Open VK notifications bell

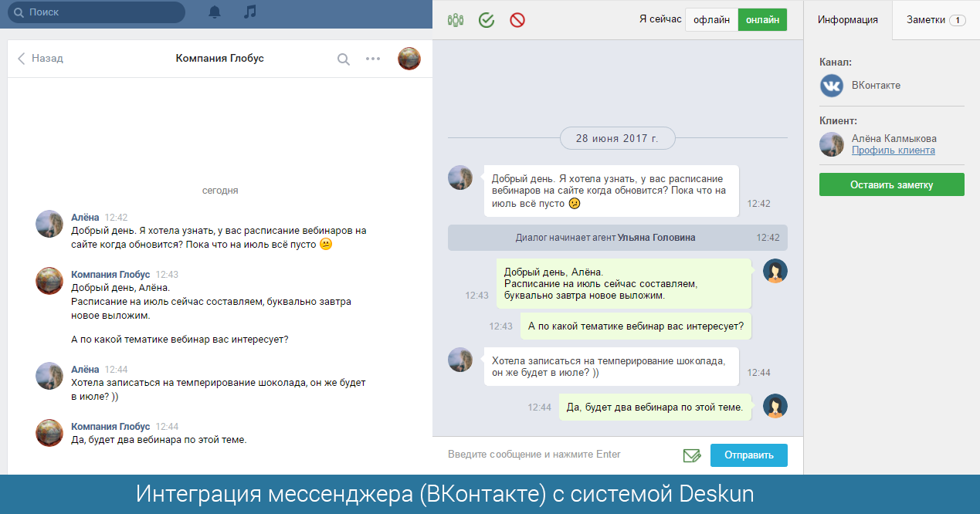(x=215, y=12)
